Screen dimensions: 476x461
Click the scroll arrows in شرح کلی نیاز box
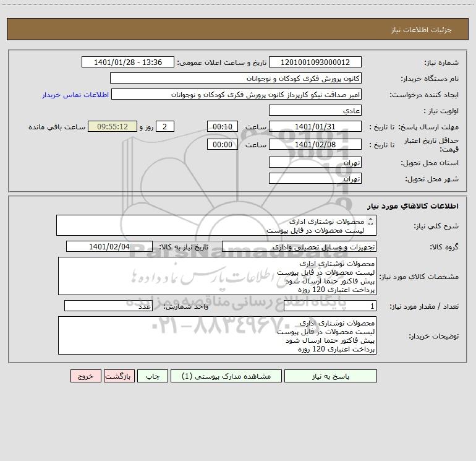[370, 222]
